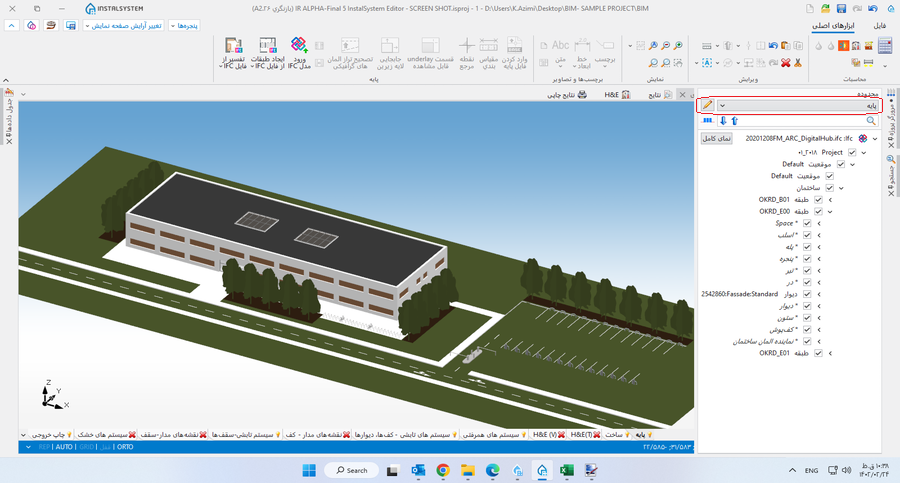The image size is (900, 483).
Task: Click the Windows taskbar Search box
Action: coord(350,469)
